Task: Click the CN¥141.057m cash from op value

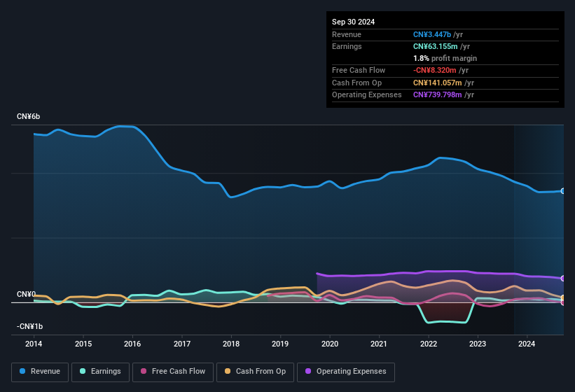Action: [x=438, y=83]
